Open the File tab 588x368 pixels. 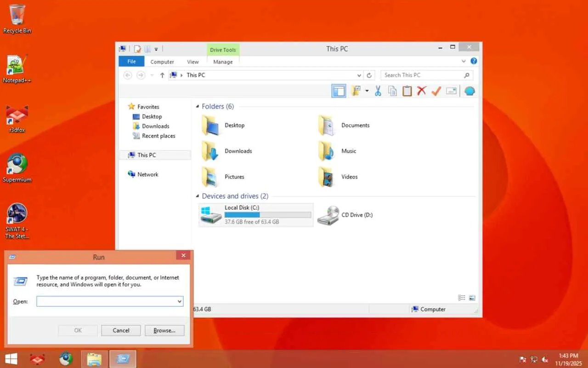coord(131,62)
